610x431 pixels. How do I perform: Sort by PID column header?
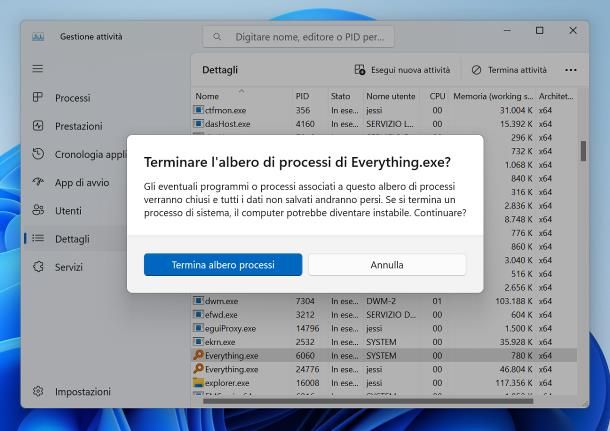302,96
